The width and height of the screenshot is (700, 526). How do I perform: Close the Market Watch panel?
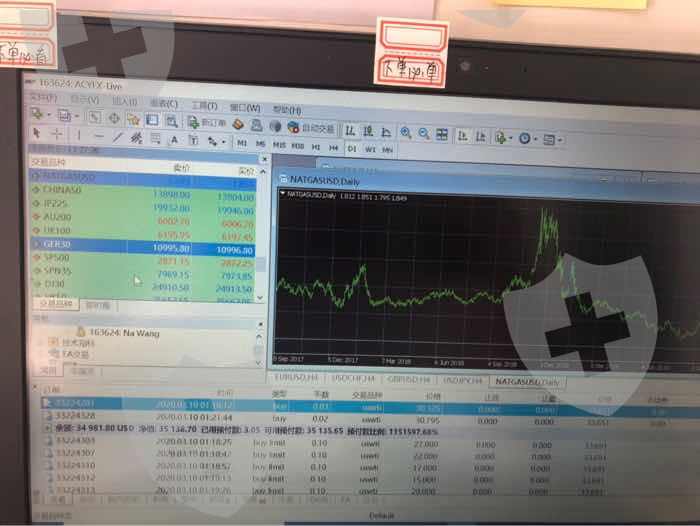(x=264, y=159)
